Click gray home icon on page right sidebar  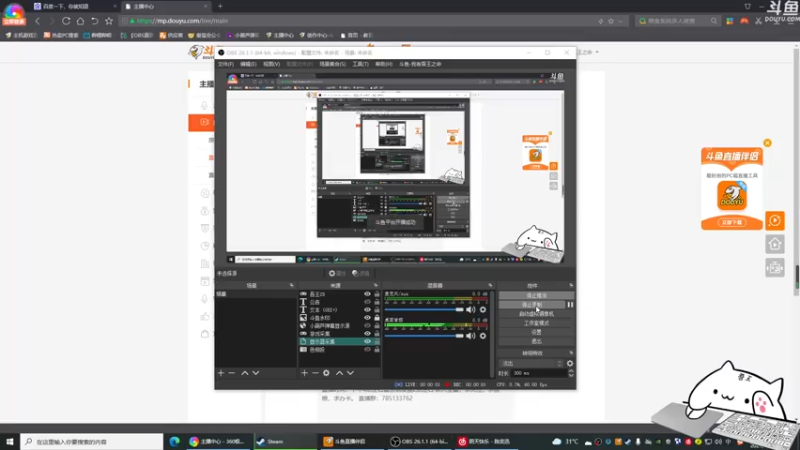point(774,244)
